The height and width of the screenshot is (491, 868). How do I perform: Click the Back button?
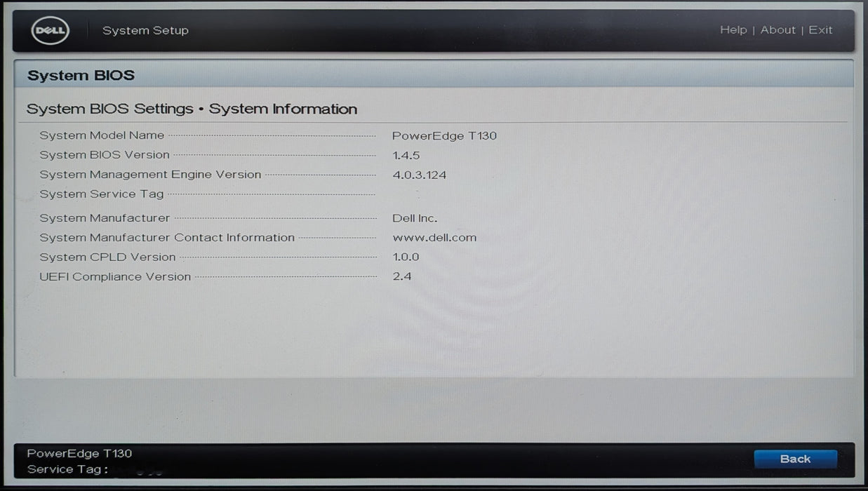click(x=795, y=459)
